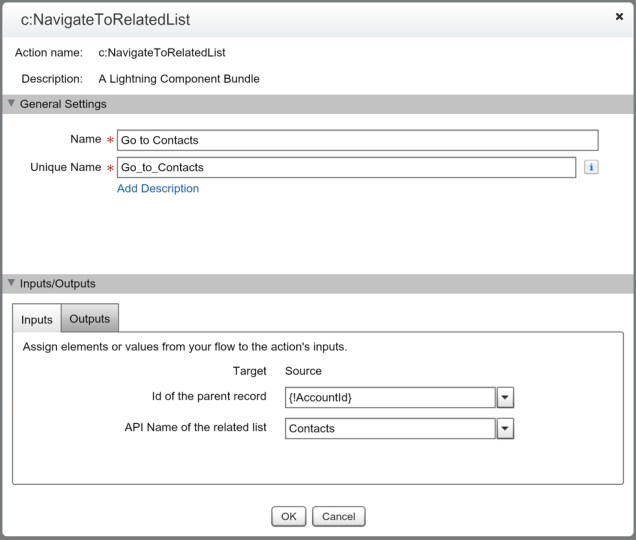636x540 pixels.
Task: Click the Inputs/Outputs header text
Action: pyautogui.click(x=57, y=284)
